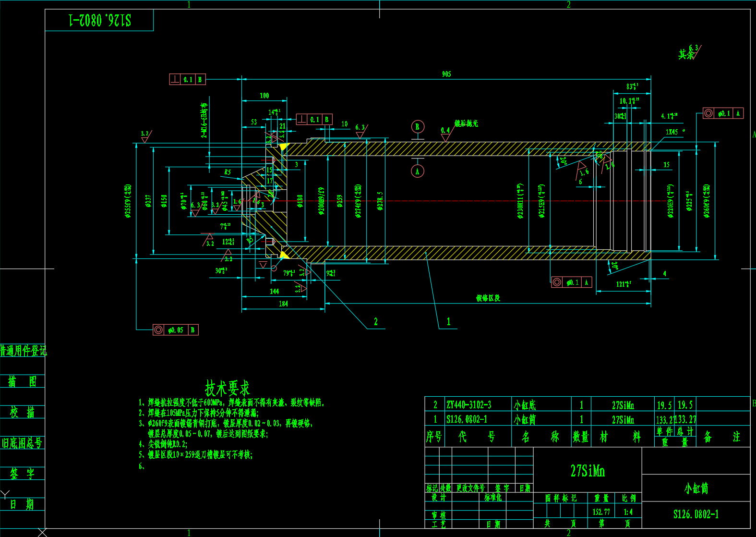Select the 镀铬区段 dimension label
Screen dimensions: 756x537
coord(488,298)
